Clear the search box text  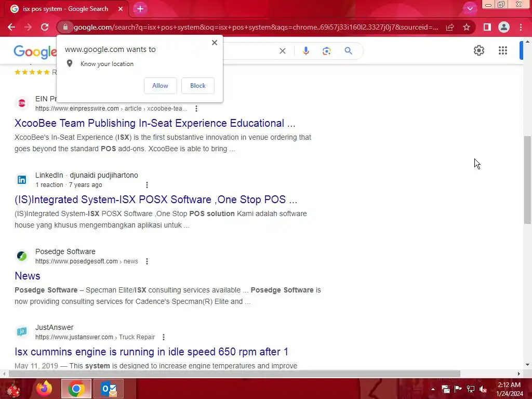pos(283,51)
